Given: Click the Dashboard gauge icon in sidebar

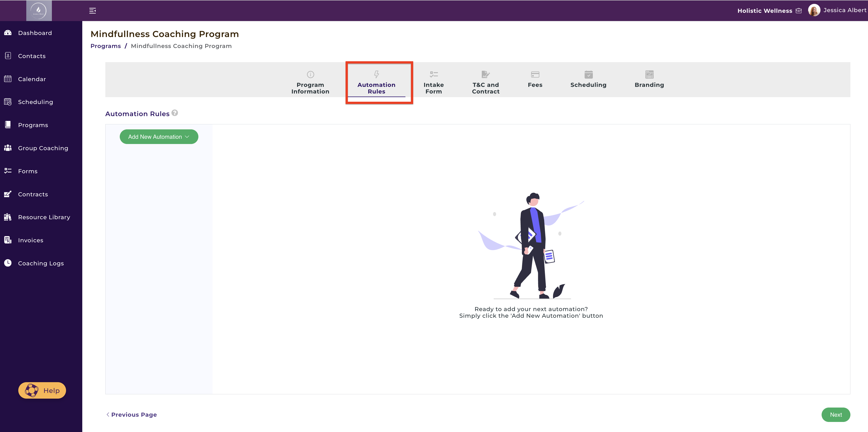Looking at the screenshot, I should [8, 33].
